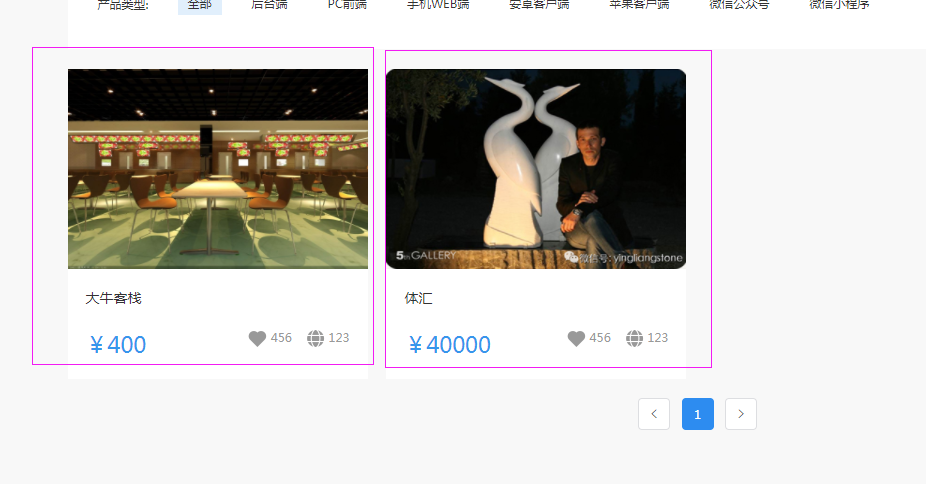Image resolution: width=926 pixels, height=486 pixels.
Task: Filter by 苹果客户端 type
Action: click(640, 5)
